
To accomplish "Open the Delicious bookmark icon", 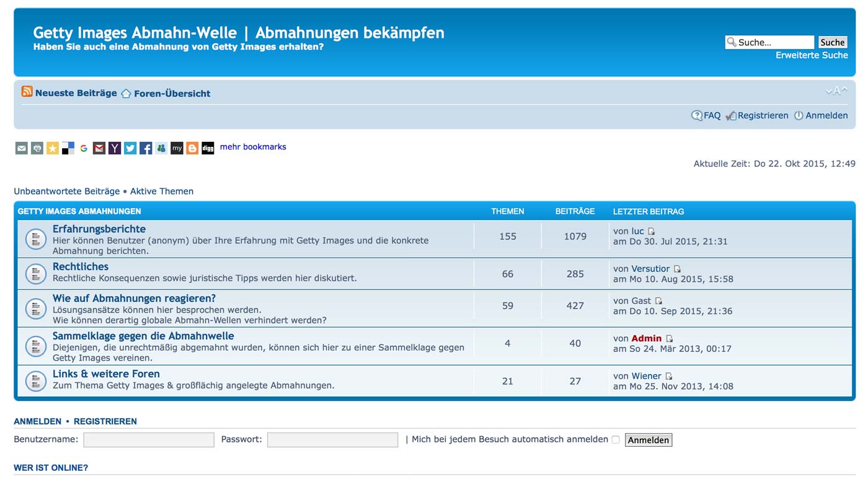I will pos(68,148).
